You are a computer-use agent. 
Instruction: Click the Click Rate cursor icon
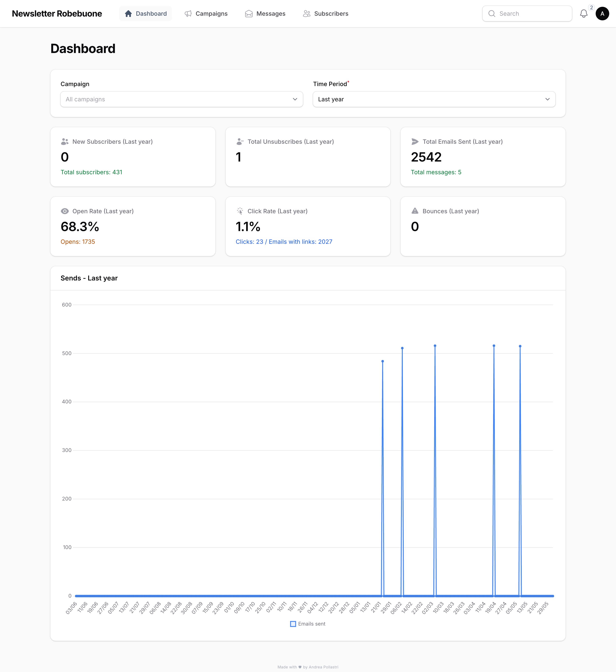240,211
